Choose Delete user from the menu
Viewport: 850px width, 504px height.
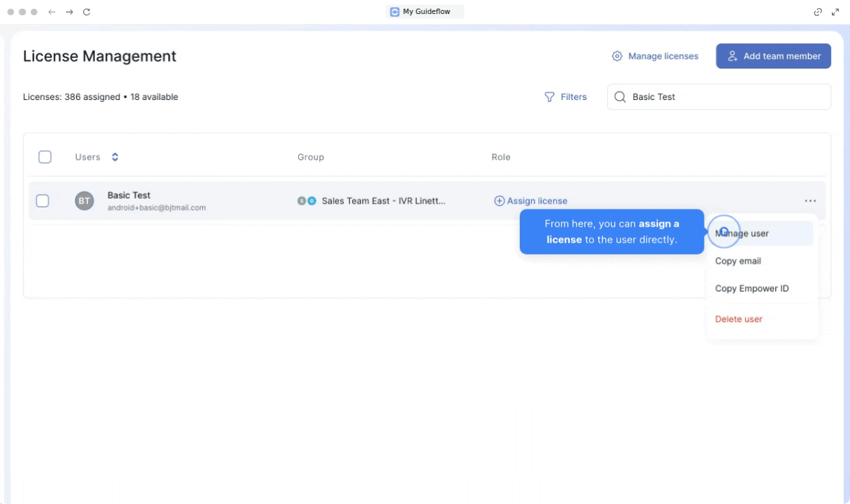(x=739, y=319)
